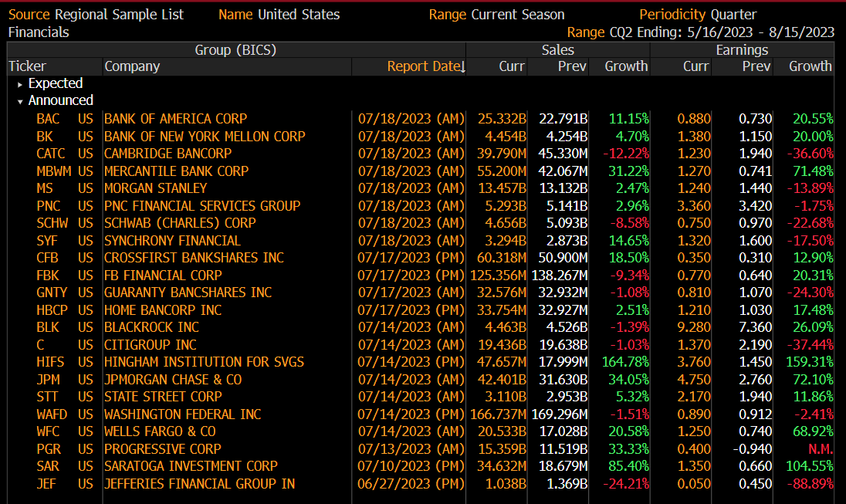This screenshot has height=504, width=846.
Task: Sort by the Ticker column header
Action: coord(27,66)
